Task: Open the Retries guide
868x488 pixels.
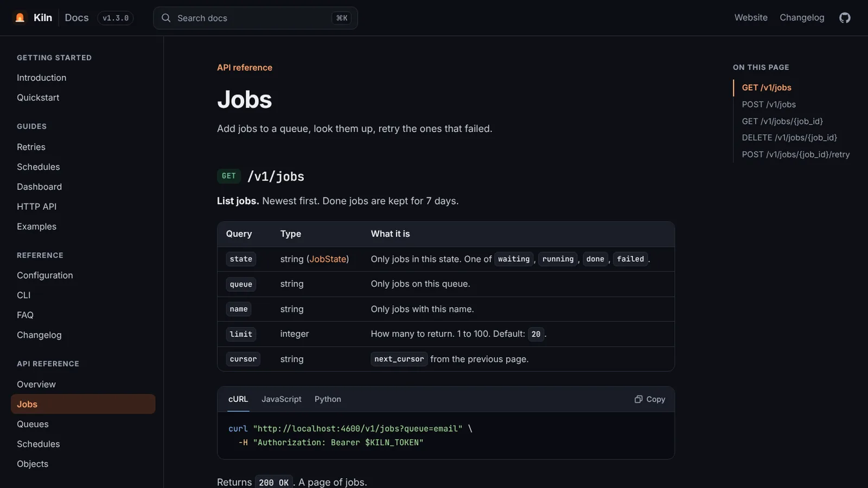Action: coord(31,147)
